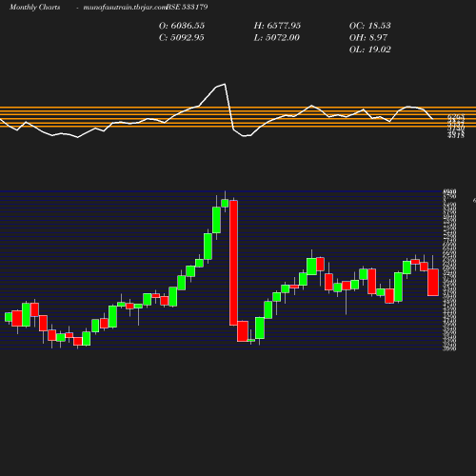Click the close value 'C: 5092.95'
476x476 pixels.
181,37
